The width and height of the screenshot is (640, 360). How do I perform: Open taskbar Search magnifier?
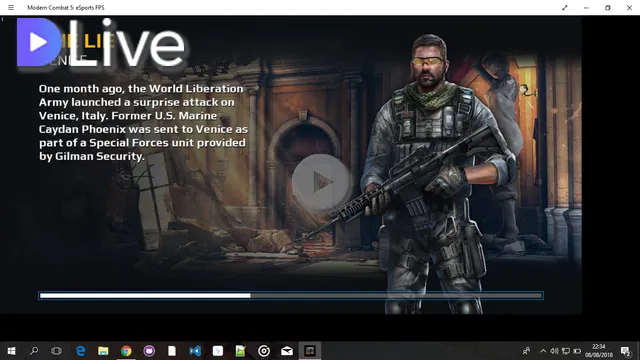point(34,351)
